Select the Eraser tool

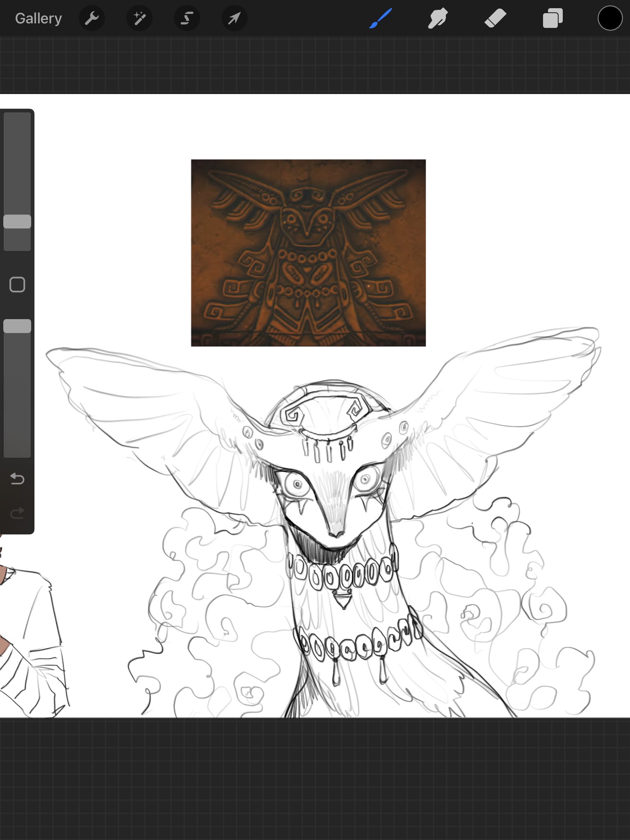click(x=495, y=18)
